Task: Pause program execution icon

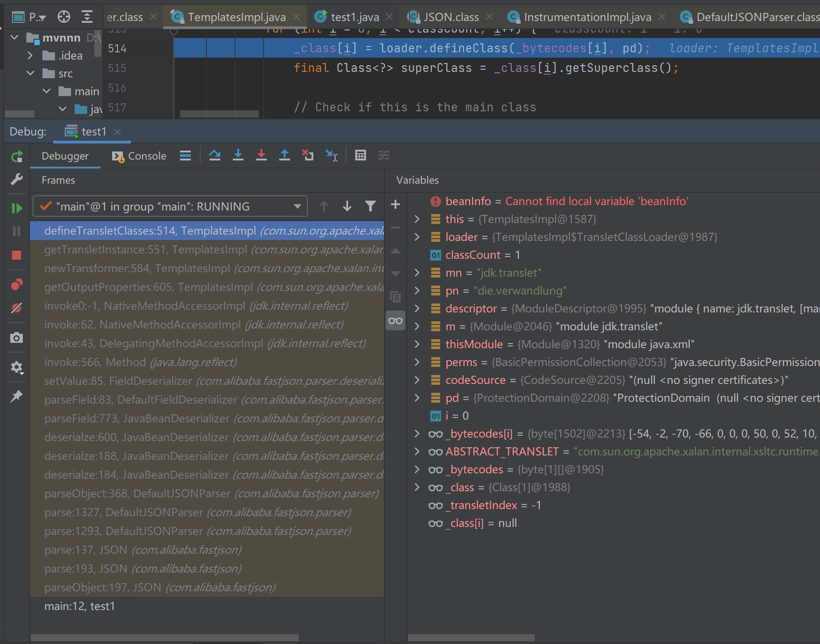Action: [17, 231]
